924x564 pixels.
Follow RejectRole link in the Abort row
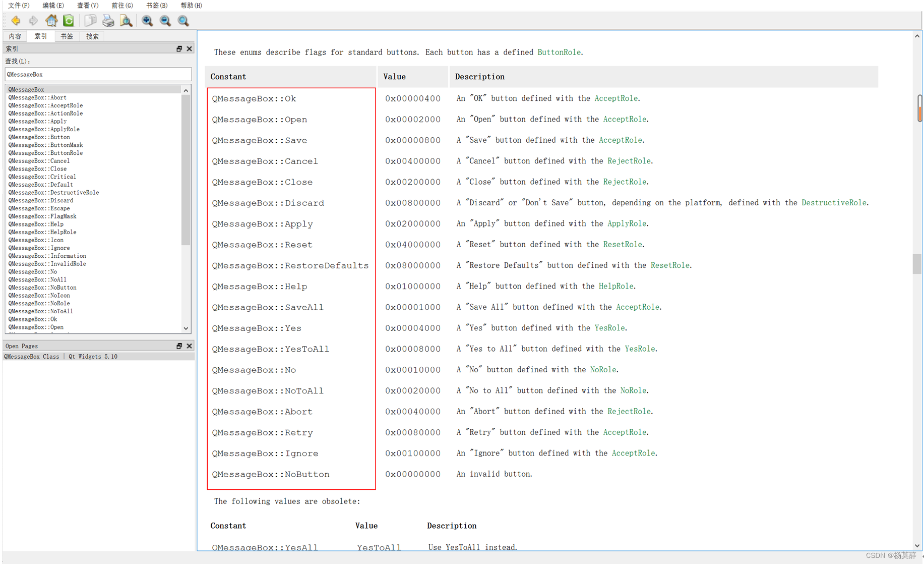coord(629,411)
